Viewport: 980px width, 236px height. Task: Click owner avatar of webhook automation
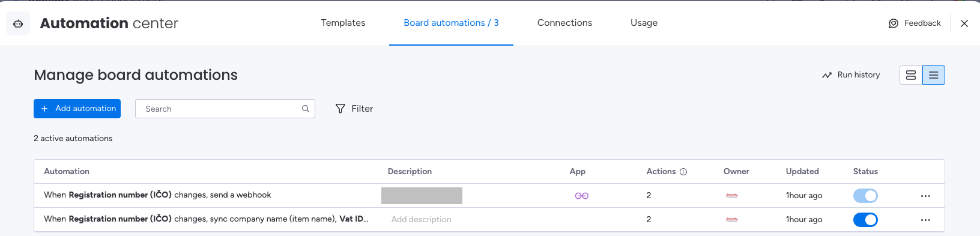point(731,196)
